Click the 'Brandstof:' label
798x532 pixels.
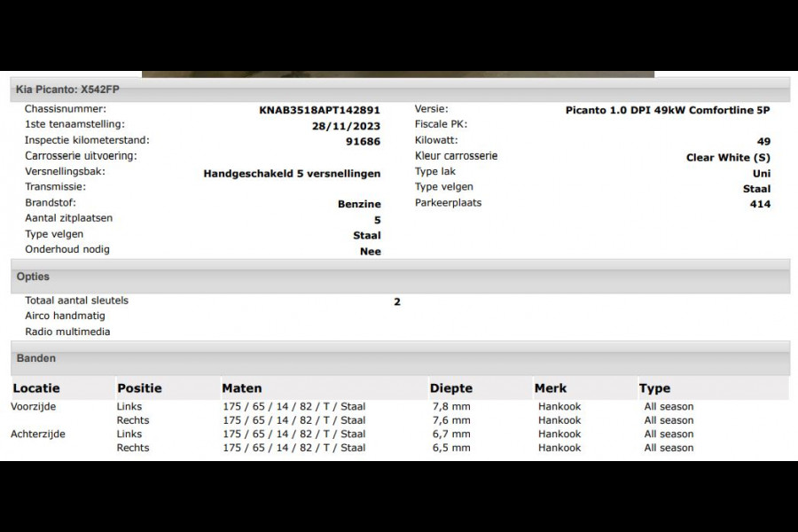pos(51,203)
